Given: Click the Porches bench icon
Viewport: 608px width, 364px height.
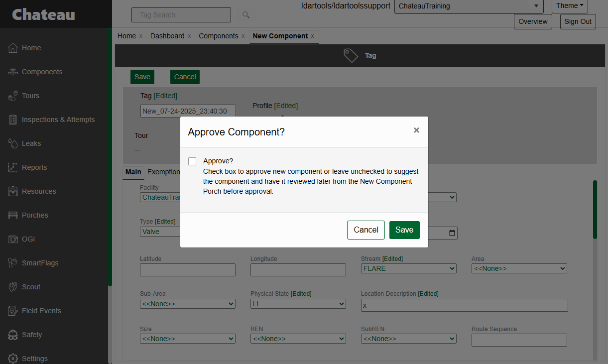Looking at the screenshot, I should [13, 215].
